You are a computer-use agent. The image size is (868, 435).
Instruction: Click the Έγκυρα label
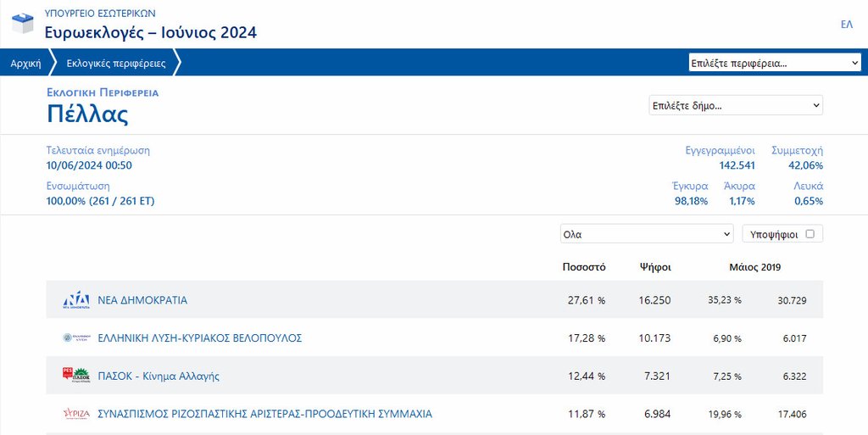[690, 186]
